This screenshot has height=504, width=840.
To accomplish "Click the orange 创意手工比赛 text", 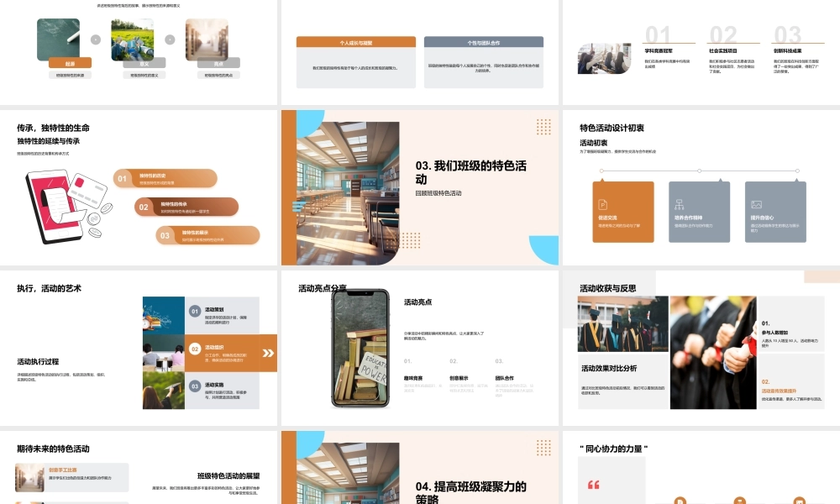I will [63, 470].
